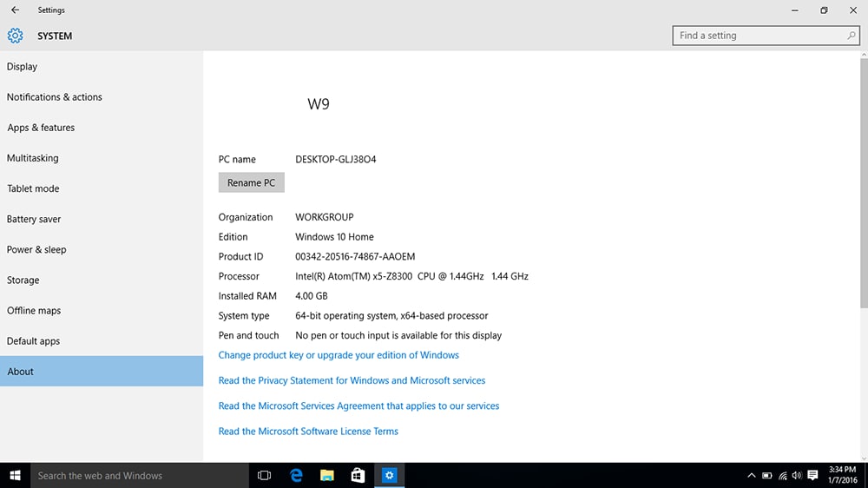Open Storage settings
The image size is (868, 488).
102,280
